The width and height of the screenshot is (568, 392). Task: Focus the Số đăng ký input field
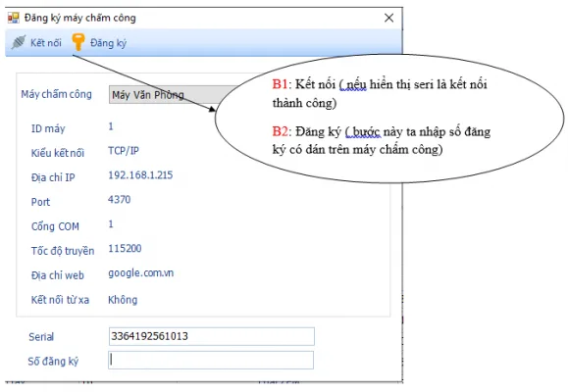(211, 360)
